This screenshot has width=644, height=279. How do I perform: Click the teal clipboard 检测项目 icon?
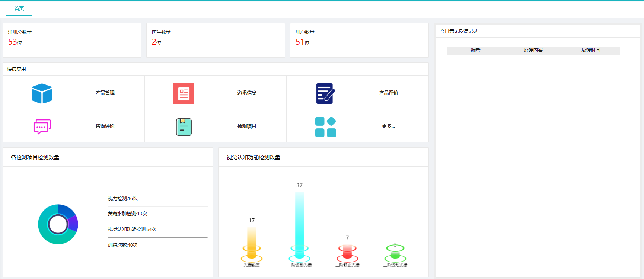click(184, 127)
